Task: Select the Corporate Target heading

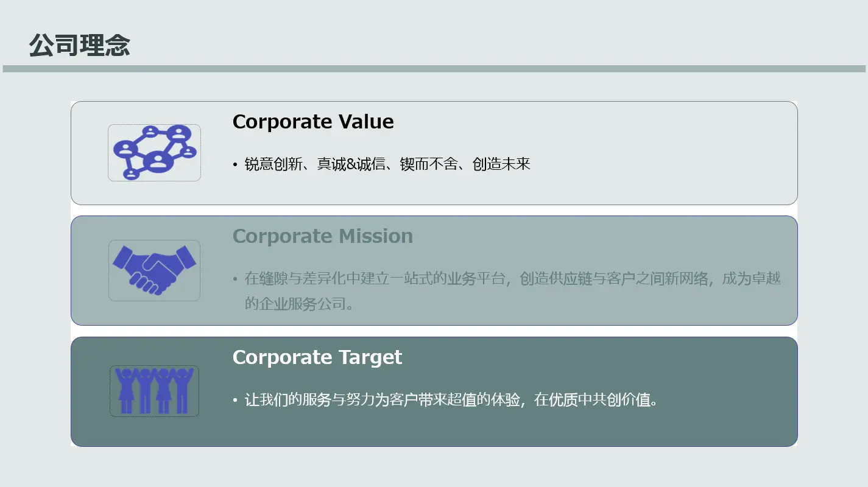Action: pos(317,357)
